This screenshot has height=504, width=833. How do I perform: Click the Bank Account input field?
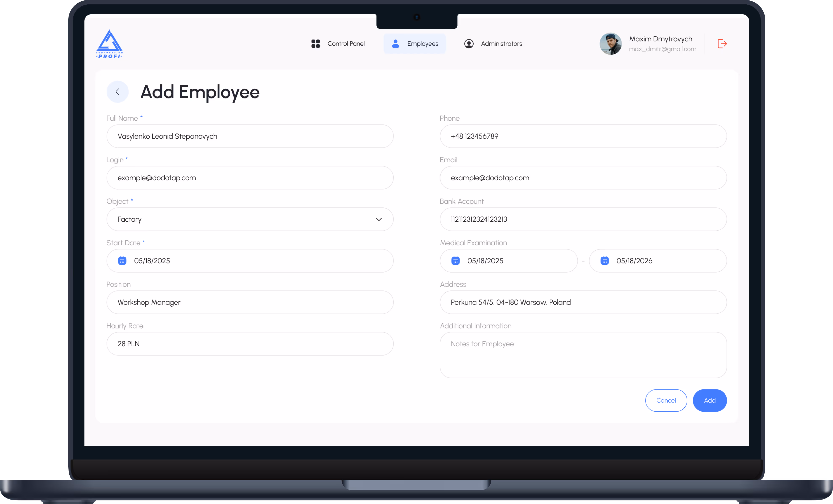583,219
